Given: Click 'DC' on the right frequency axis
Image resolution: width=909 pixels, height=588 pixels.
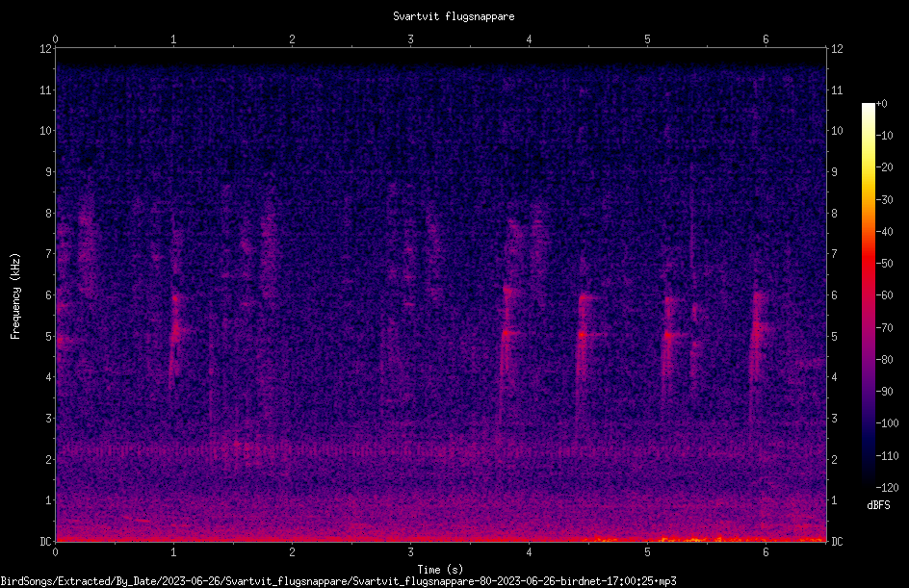Looking at the screenshot, I should 837,541.
